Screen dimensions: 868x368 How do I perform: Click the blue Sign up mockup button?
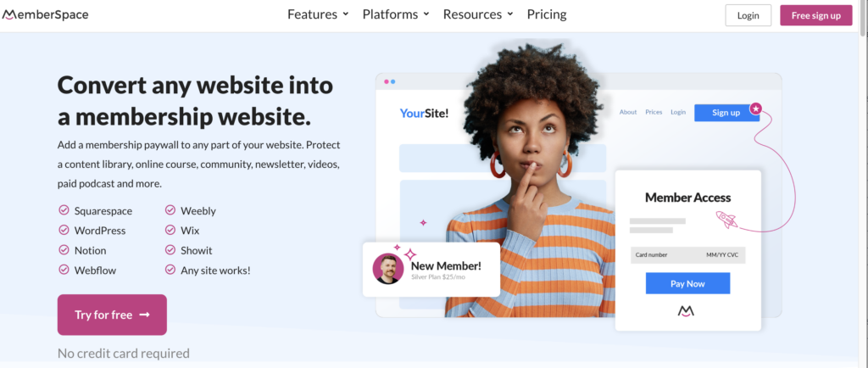point(726,113)
